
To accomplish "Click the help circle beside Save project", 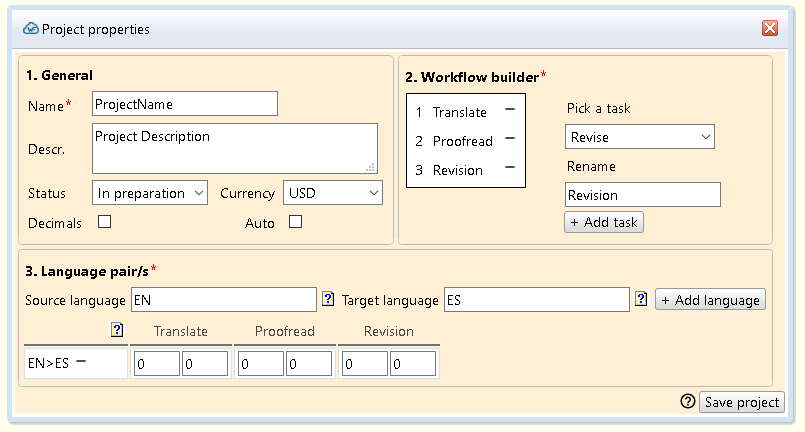I will pos(687,401).
